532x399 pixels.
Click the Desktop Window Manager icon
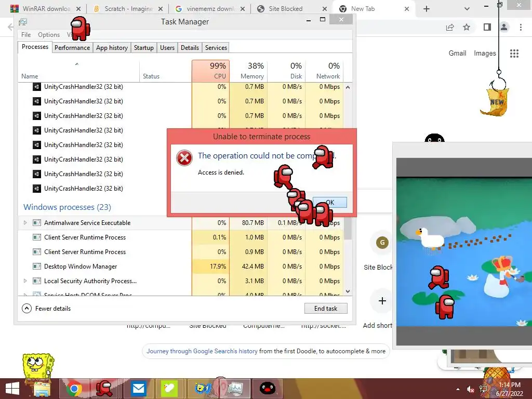pos(37,267)
